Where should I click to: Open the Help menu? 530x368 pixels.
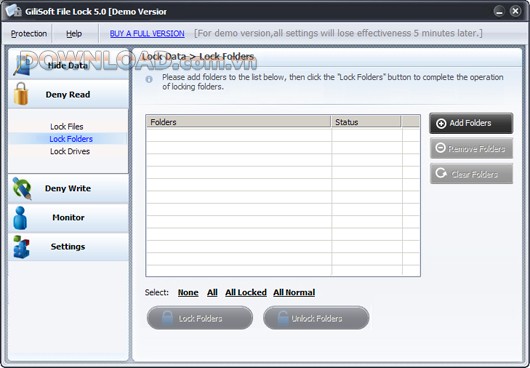[x=74, y=33]
